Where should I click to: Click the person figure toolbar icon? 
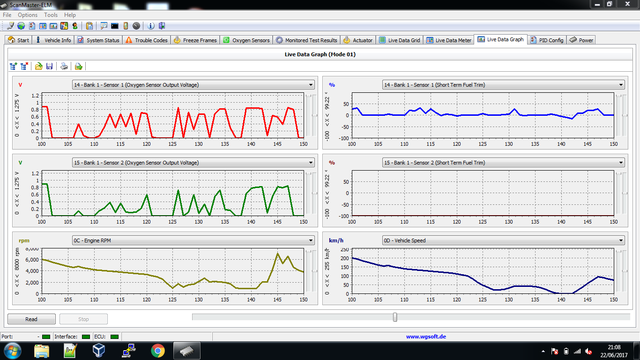click(x=75, y=26)
